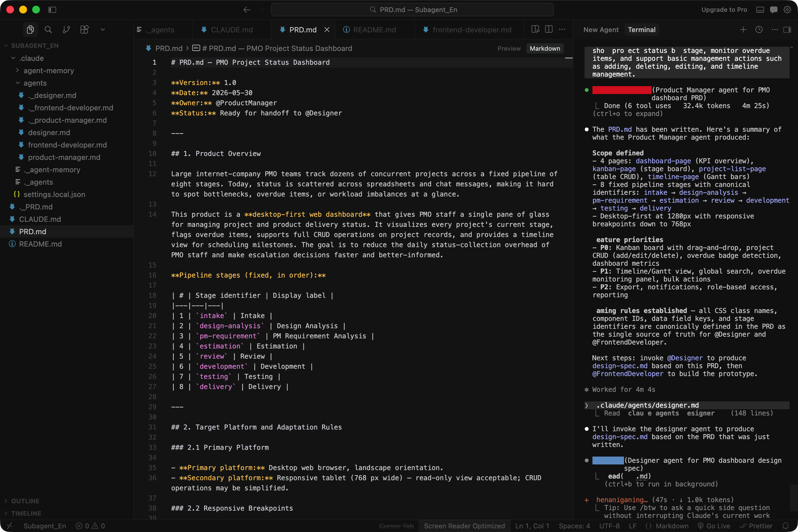Toggle the primary sidebar icon in the title bar

coord(52,10)
